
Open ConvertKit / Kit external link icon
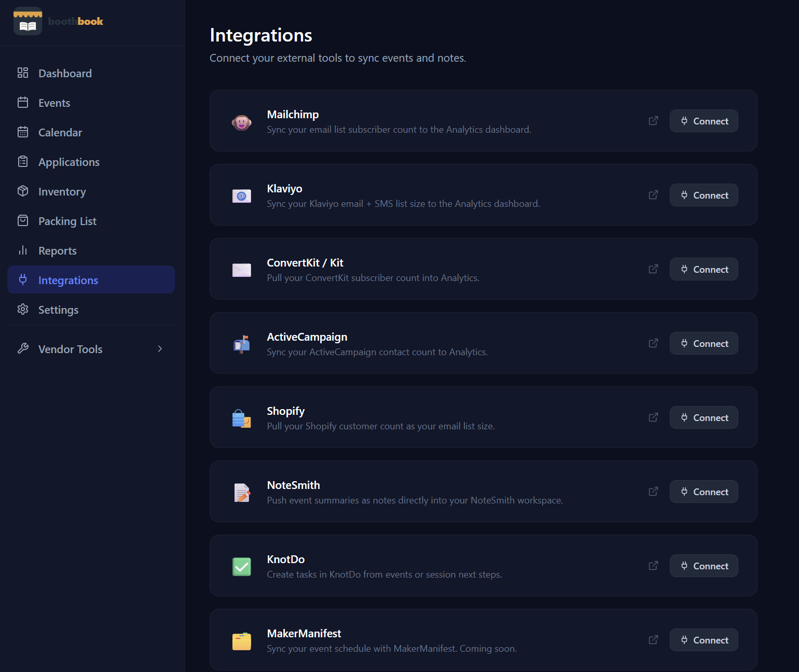click(654, 269)
